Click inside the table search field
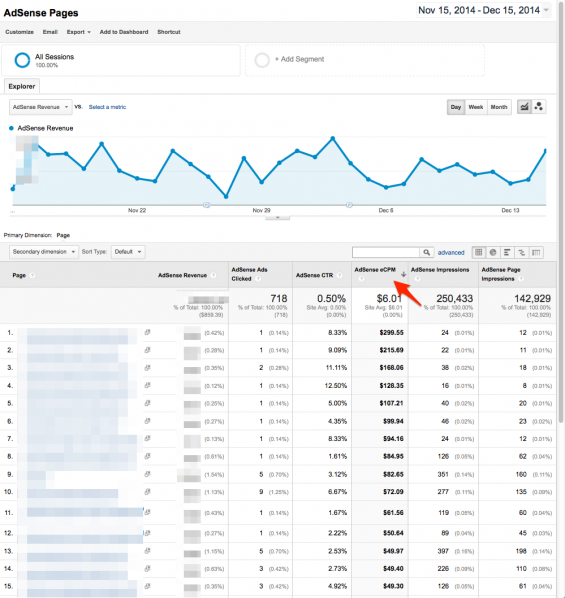This screenshot has width=565, height=598. (x=386, y=252)
